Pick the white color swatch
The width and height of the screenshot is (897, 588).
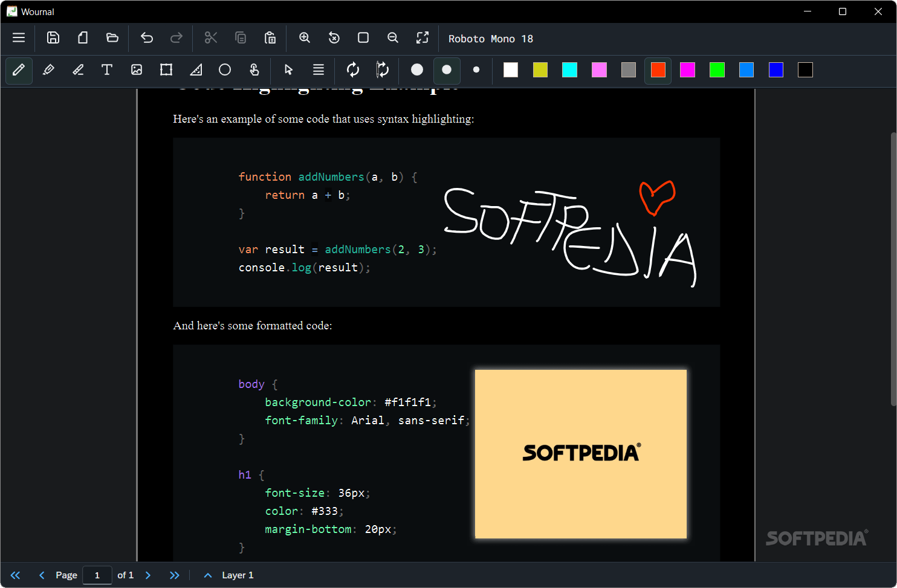pyautogui.click(x=511, y=70)
